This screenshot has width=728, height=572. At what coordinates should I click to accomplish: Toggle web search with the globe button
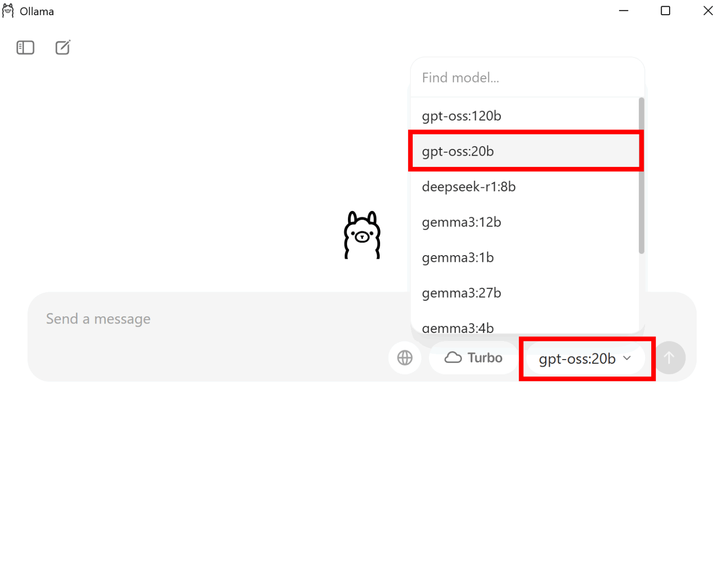pyautogui.click(x=405, y=358)
